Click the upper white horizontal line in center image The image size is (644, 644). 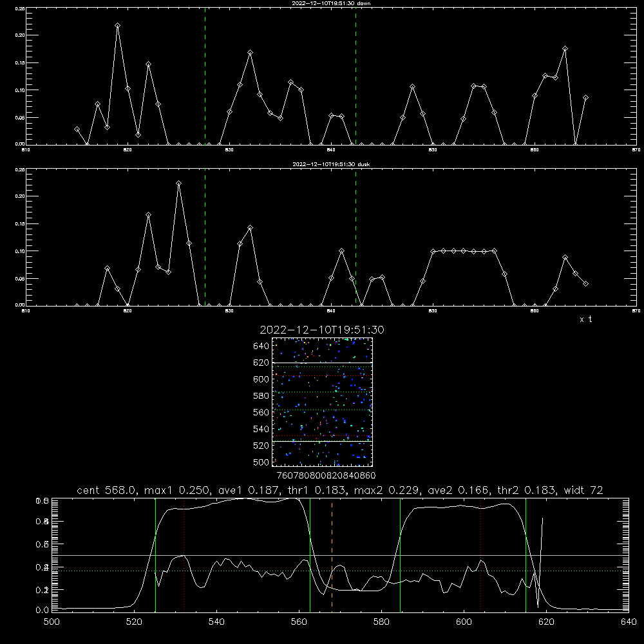(322, 363)
